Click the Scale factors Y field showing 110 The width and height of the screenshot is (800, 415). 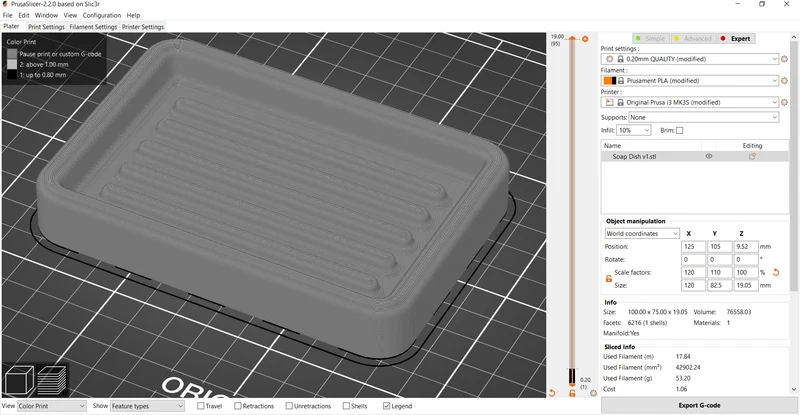pyautogui.click(x=719, y=273)
